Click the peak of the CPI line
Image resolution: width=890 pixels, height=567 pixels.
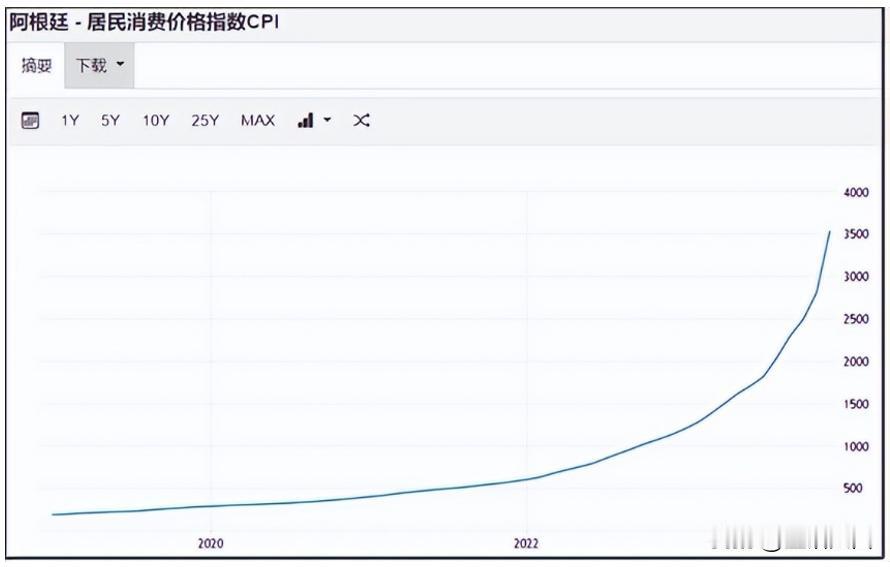click(829, 232)
